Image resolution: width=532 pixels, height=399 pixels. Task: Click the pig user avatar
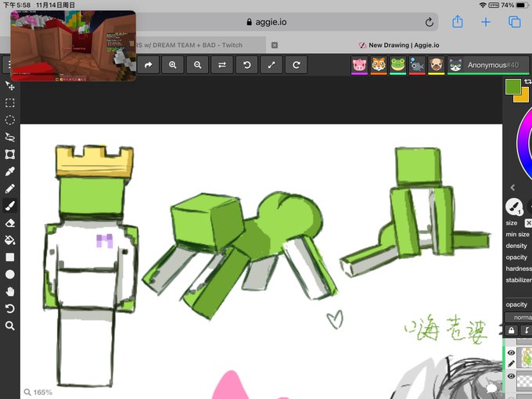pos(359,65)
